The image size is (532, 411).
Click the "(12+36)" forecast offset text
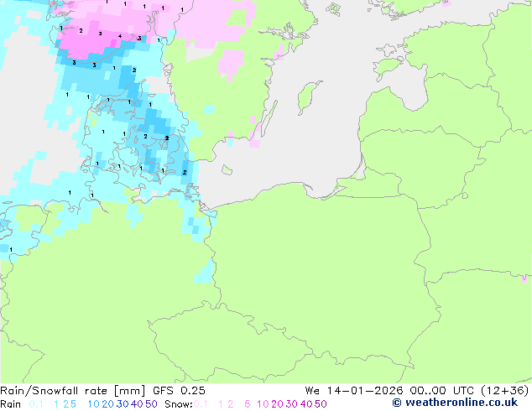click(x=505, y=391)
